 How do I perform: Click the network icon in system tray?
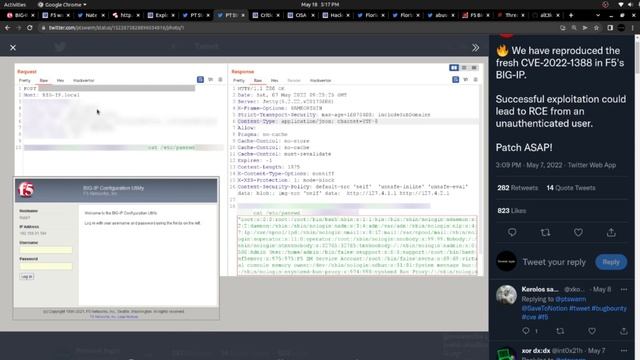point(621,4)
